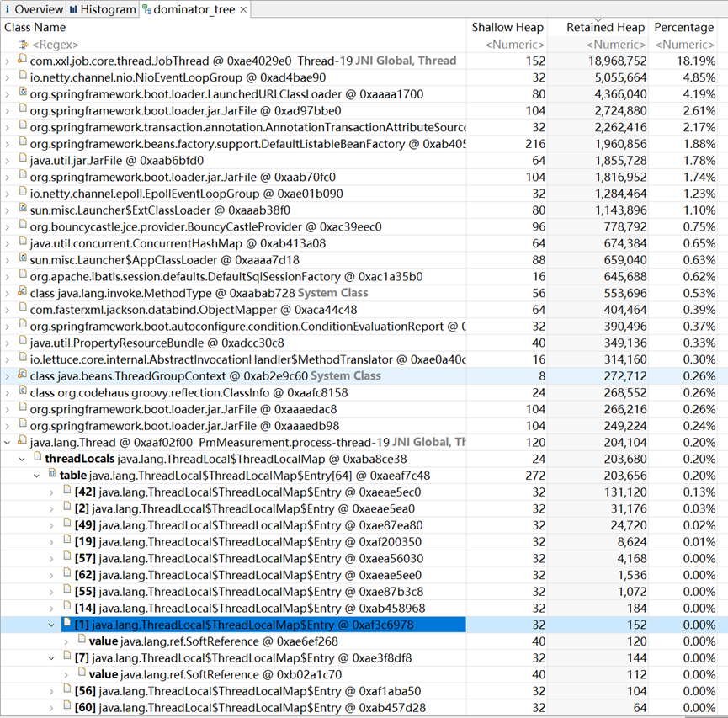Viewport: 728px width, 718px height.
Task: Expand the LaunchedURLClassLoader row
Action: pos(7,94)
